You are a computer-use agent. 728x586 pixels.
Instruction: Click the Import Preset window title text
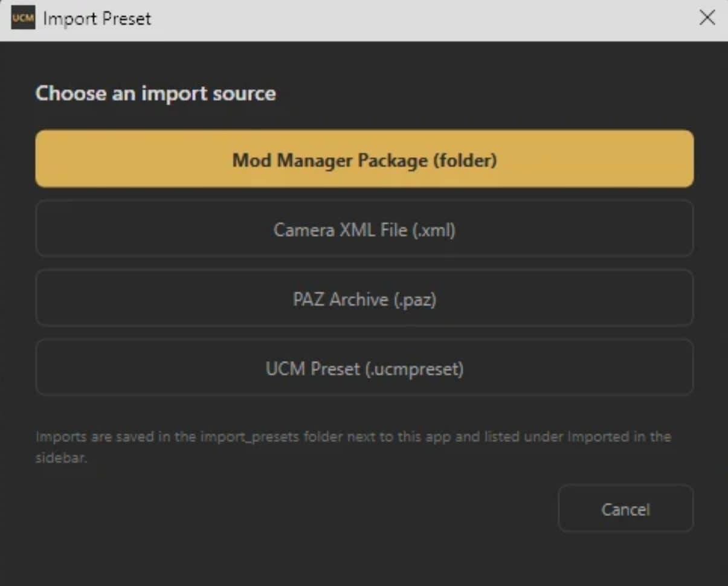[x=97, y=19]
